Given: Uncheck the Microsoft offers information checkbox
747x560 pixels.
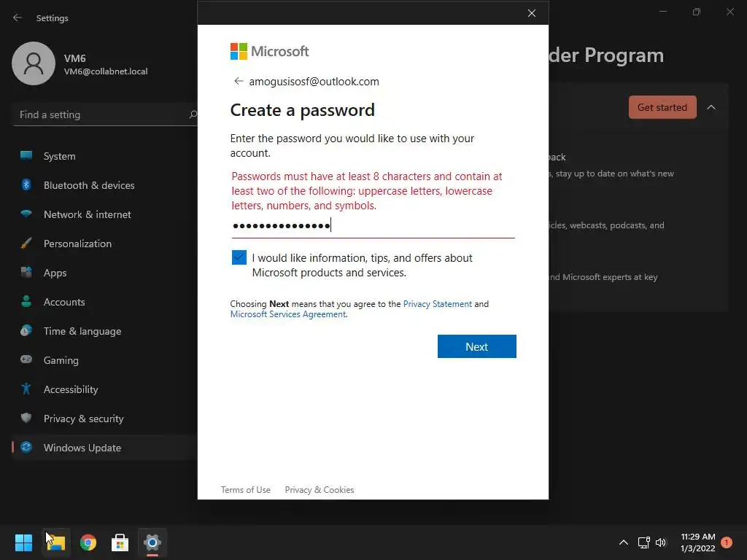Looking at the screenshot, I should point(239,257).
